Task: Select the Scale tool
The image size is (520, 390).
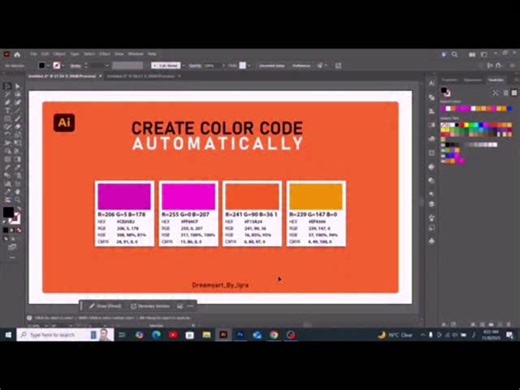Action: (17, 135)
